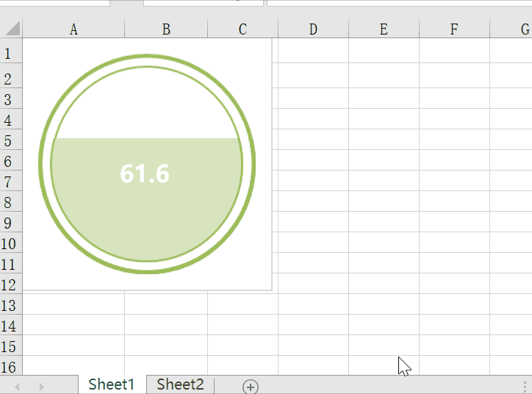Click cell B15
This screenshot has width=532, height=394.
pos(166,345)
